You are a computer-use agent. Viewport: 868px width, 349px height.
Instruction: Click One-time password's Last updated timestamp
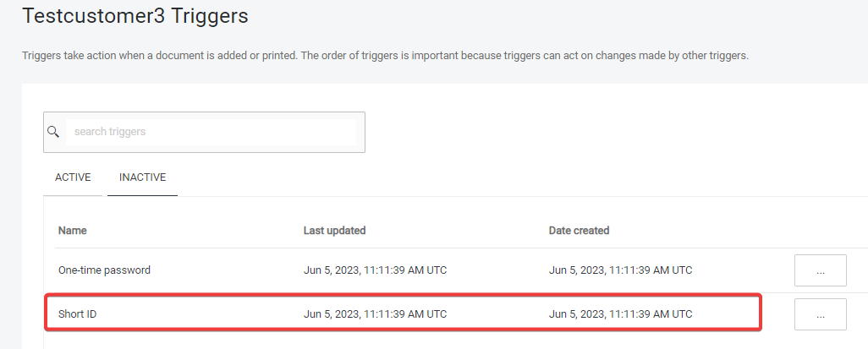coord(375,270)
